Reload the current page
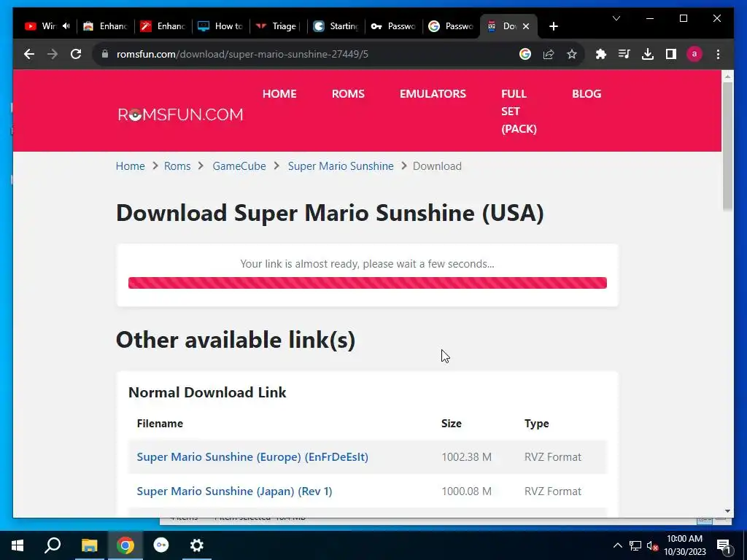Screen dimensions: 747x560 pos(76,54)
